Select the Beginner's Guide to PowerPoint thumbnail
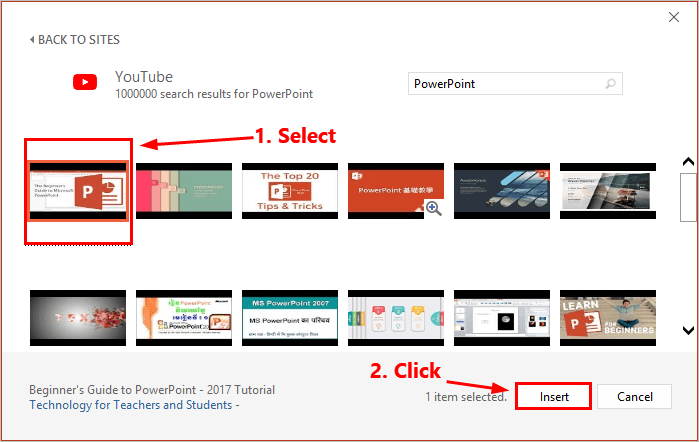 78,190
